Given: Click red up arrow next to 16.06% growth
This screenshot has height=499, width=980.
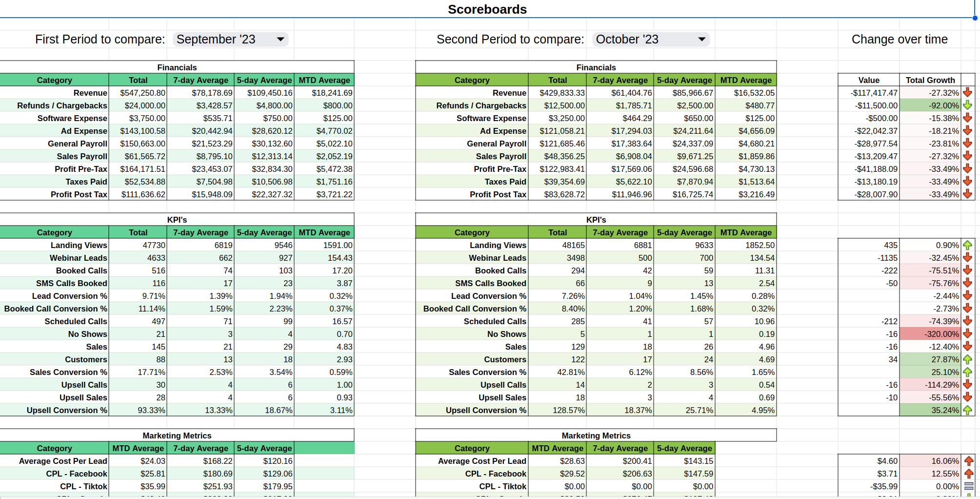Looking at the screenshot, I should [969, 461].
